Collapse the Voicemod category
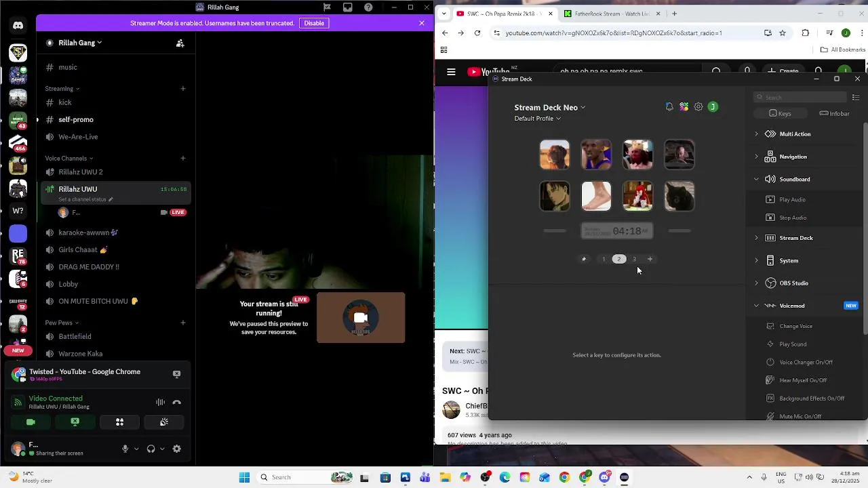The height and width of the screenshot is (488, 868). click(756, 306)
